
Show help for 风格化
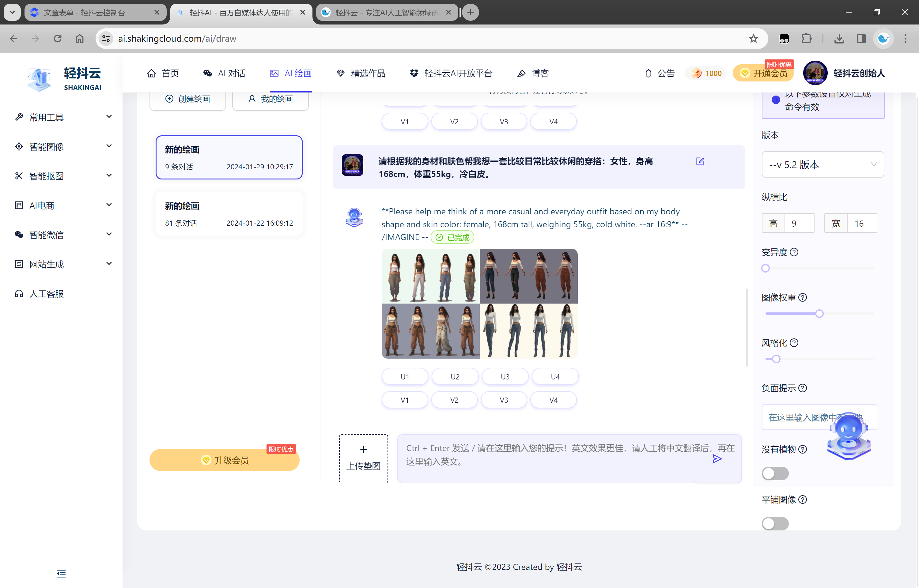pyautogui.click(x=794, y=342)
